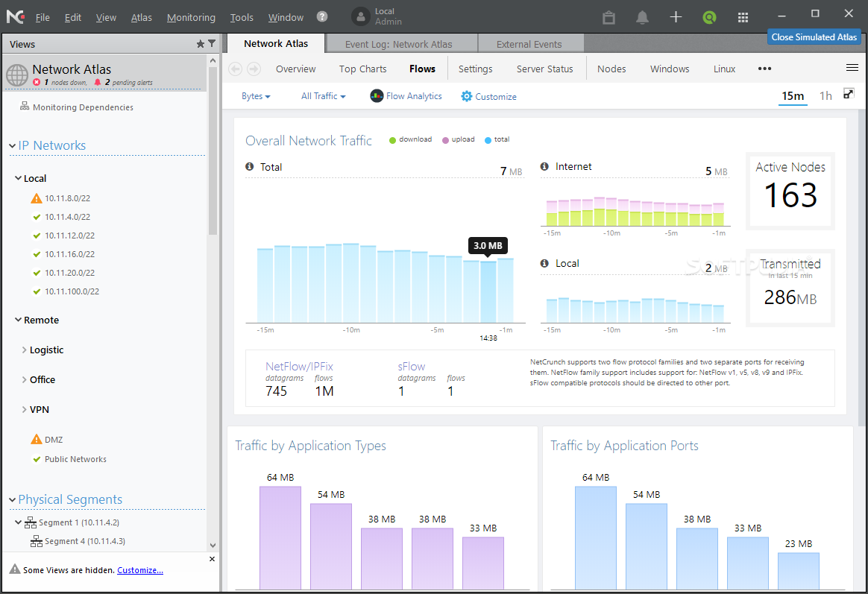Collapse the Local networks group
This screenshot has width=868, height=594.
18,178
